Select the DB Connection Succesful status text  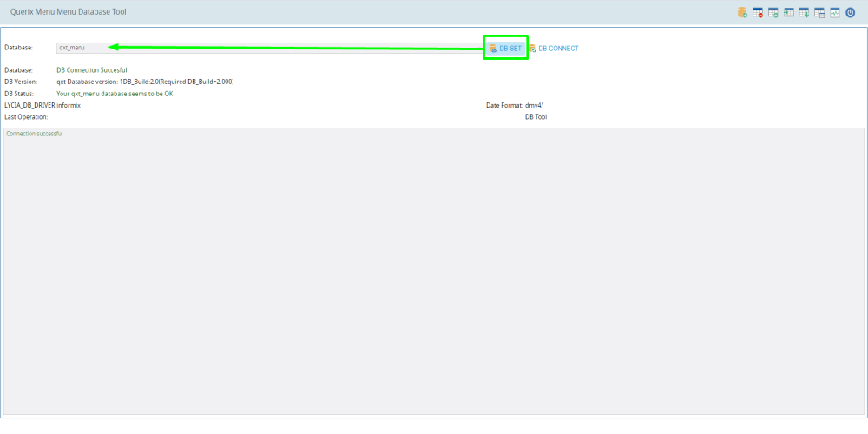coord(91,70)
